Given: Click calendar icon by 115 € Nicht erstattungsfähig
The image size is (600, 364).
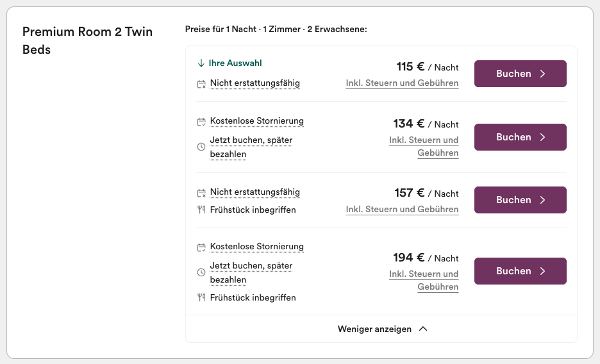Looking at the screenshot, I should coord(201,84).
